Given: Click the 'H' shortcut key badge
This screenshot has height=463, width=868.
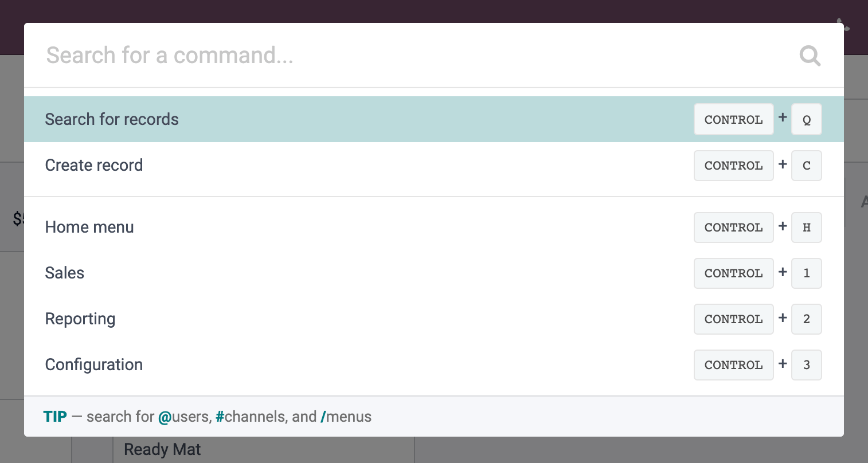Looking at the screenshot, I should 807,227.
